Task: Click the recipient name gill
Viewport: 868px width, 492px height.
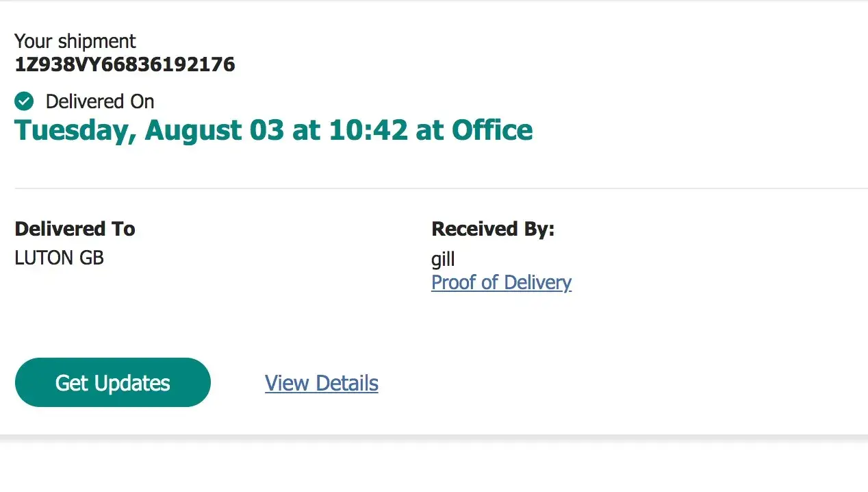Action: pyautogui.click(x=443, y=259)
